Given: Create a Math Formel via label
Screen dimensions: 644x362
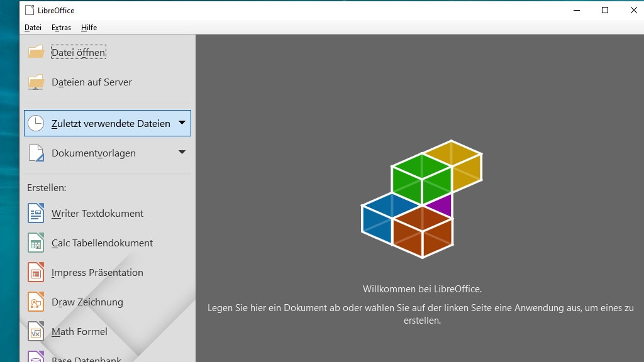Looking at the screenshot, I should [x=79, y=332].
